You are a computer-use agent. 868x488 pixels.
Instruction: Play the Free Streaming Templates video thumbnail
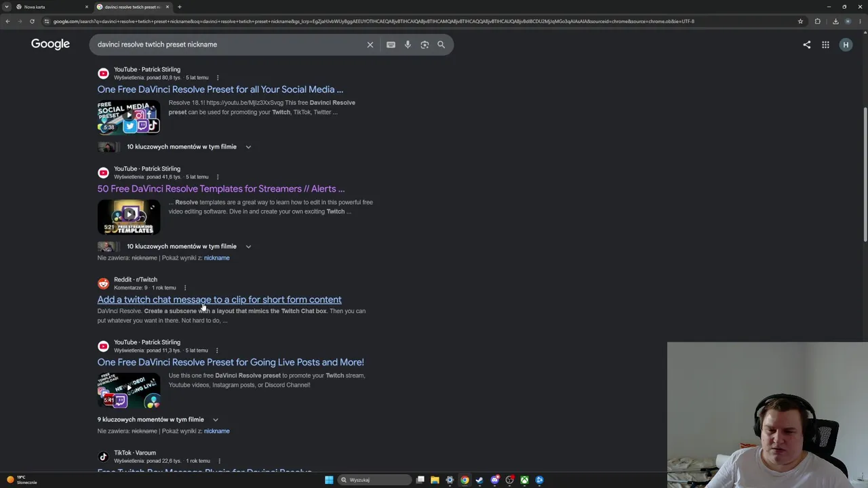pos(129,217)
